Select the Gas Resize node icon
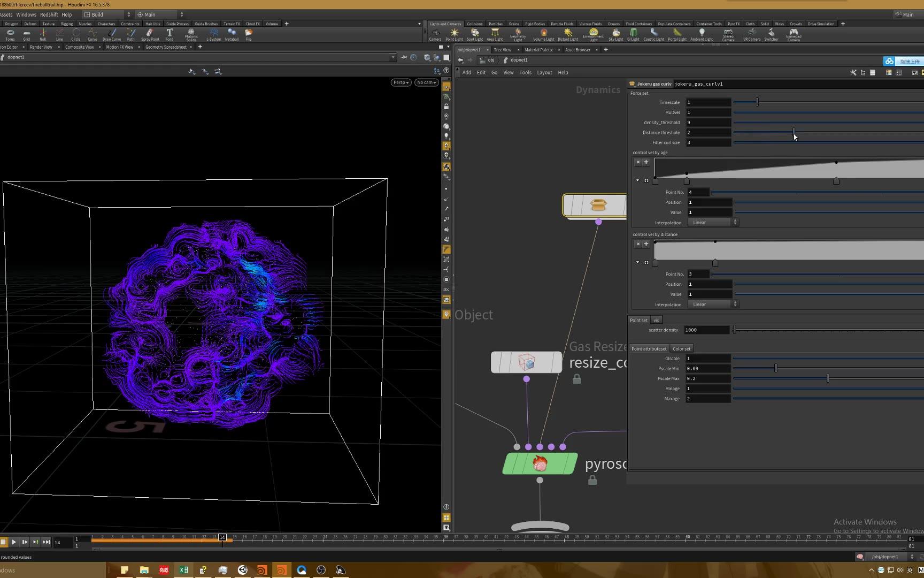 tap(527, 362)
